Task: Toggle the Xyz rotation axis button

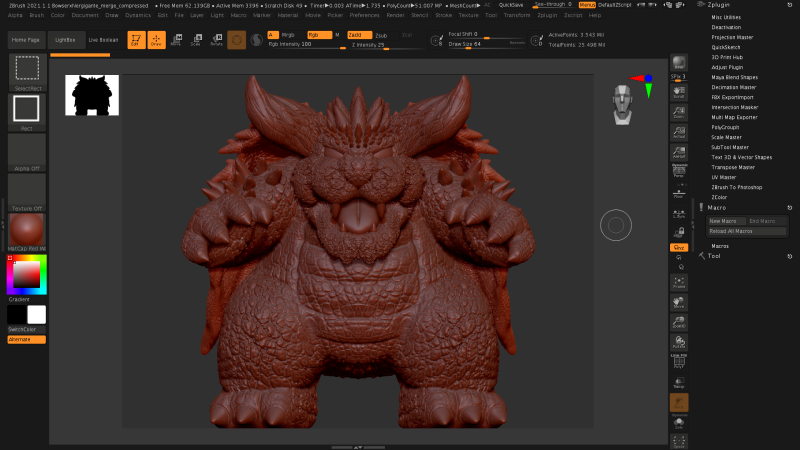Action: coord(678,246)
